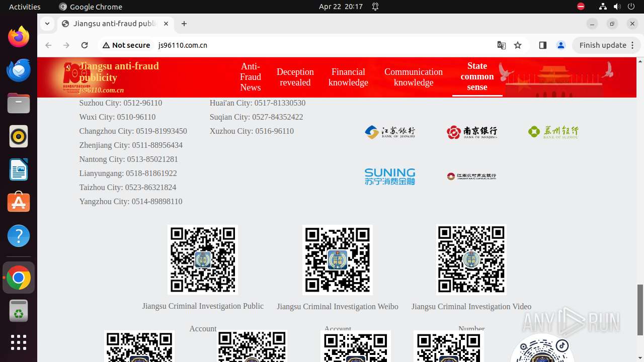Click the Video Number QR code
The height and width of the screenshot is (362, 644).
pyautogui.click(x=471, y=259)
